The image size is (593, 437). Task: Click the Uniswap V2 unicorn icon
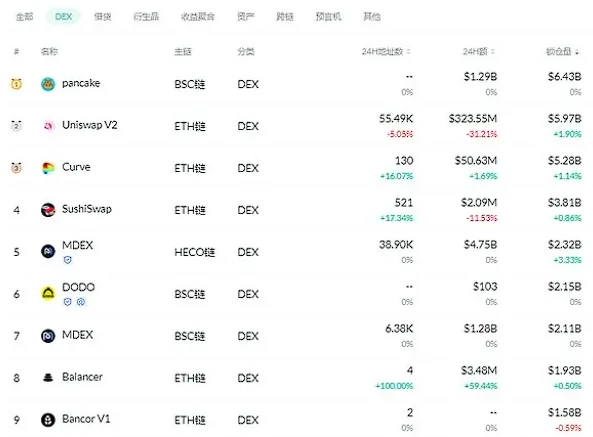48,126
